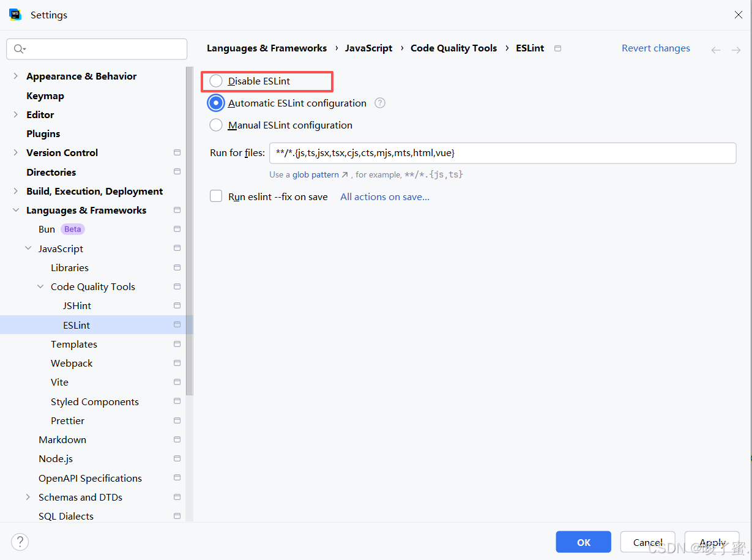Open Node.js settings

tap(56, 458)
